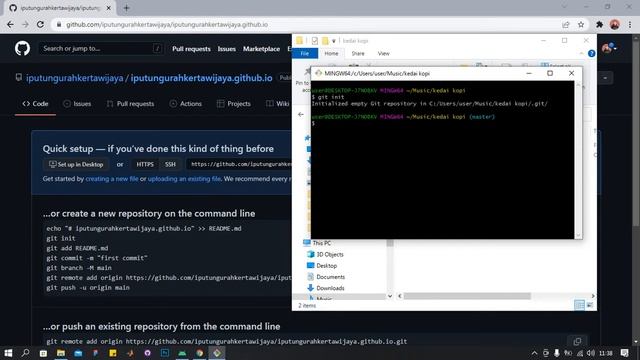Click the Chrome address bar URL
Image resolution: width=640 pixels, height=360 pixels.
167,24
